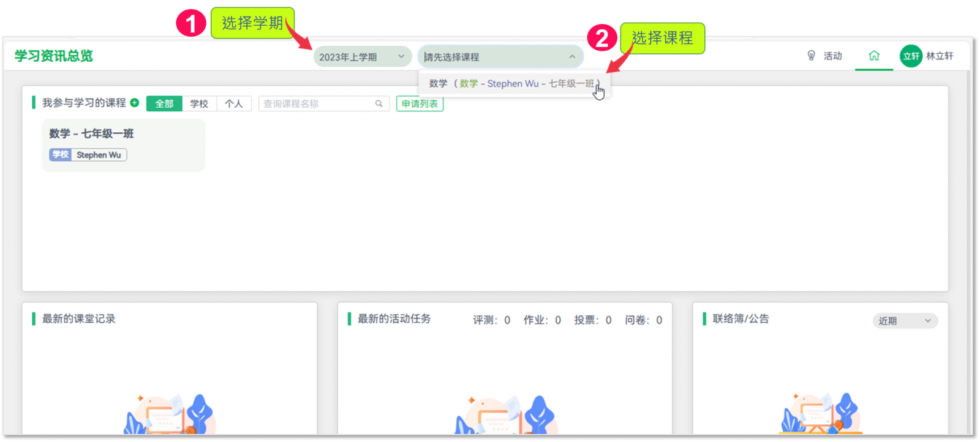This screenshot has height=442, width=980.
Task: Collapse course selector using its chevron arrow
Action: [x=572, y=57]
